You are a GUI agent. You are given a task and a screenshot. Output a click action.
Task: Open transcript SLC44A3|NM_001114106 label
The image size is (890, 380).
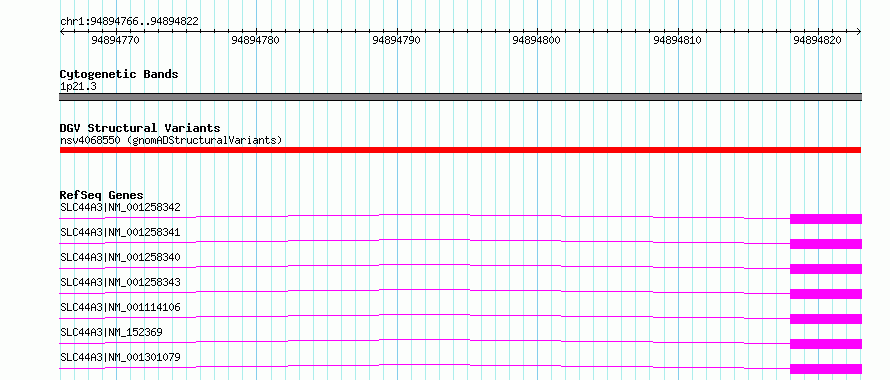coord(120,307)
